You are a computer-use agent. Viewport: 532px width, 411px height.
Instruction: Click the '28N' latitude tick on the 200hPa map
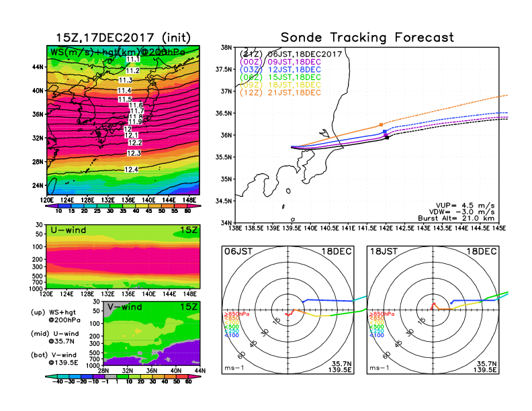38,162
